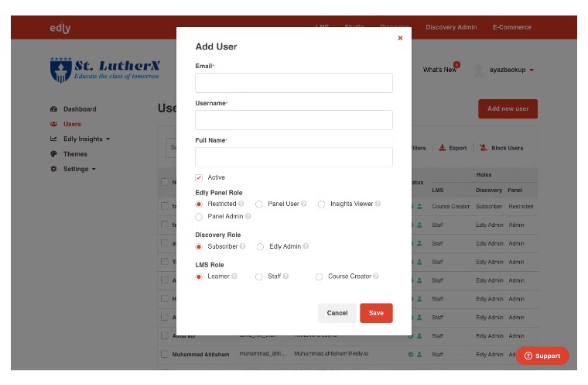Click the Block Users button

(501, 148)
